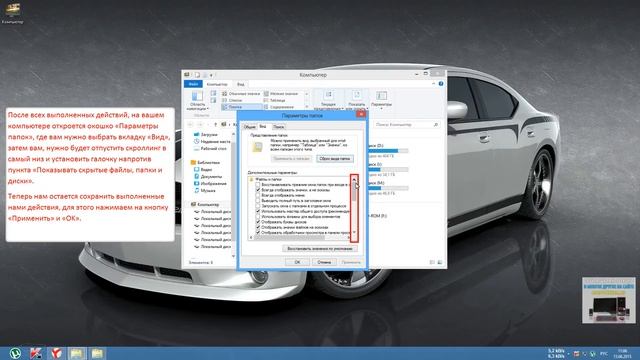Enable Использовать флажки для выбора элементов
Image resolution: width=640 pixels, height=360 pixels.
(x=258, y=217)
